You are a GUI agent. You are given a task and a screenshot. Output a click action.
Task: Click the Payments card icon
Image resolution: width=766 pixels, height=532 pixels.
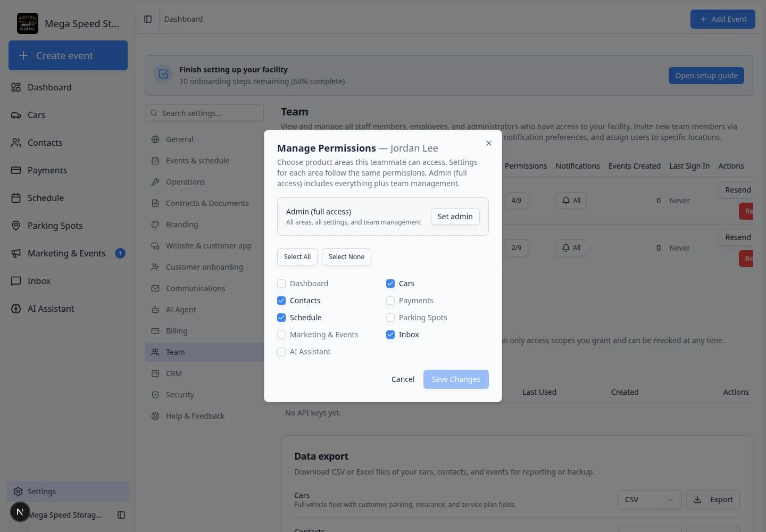pyautogui.click(x=16, y=170)
